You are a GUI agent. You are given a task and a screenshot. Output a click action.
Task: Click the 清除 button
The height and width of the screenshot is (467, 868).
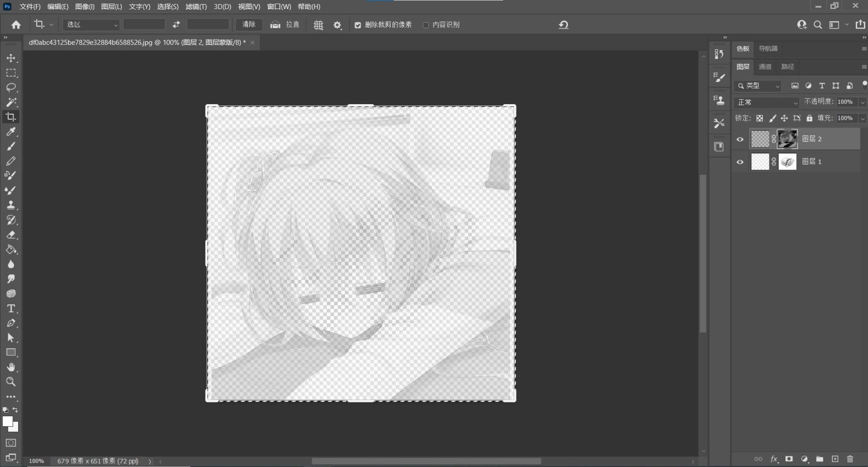point(249,25)
